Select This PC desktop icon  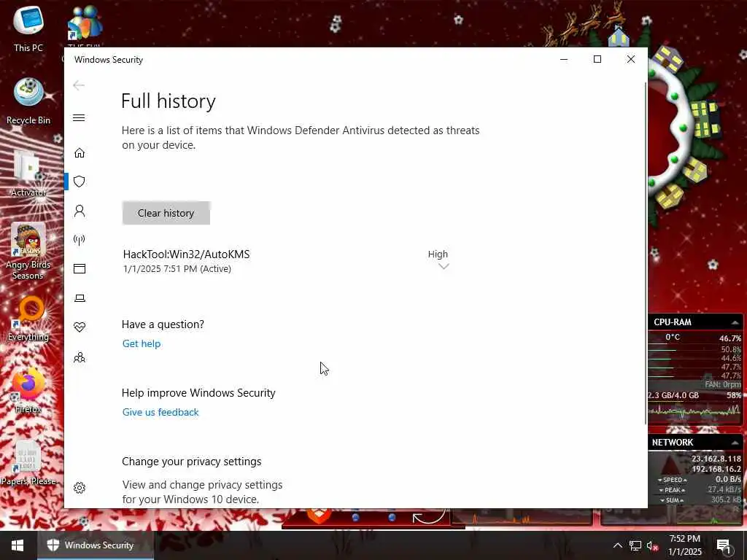coord(28,28)
